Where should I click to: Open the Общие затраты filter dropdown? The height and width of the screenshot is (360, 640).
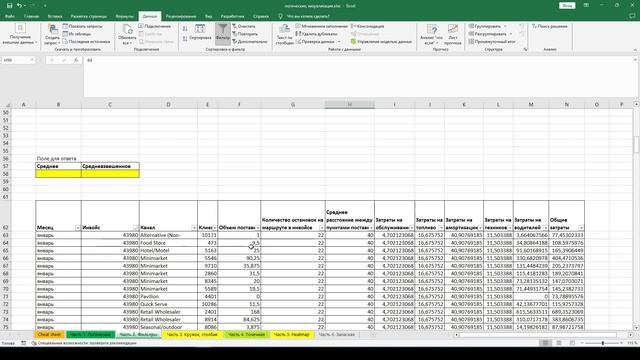[x=581, y=228]
